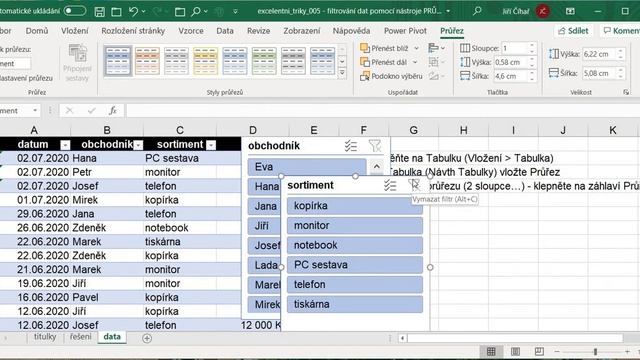Screen dimensions: 640x360
Task: Open Přenést blíž dropdown arrow
Action: (x=416, y=49)
